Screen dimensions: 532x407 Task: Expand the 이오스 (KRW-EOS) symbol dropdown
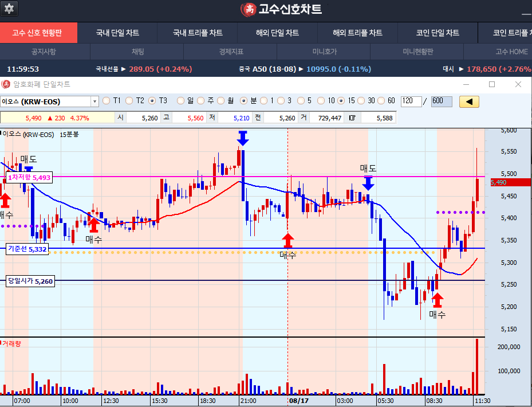94,101
